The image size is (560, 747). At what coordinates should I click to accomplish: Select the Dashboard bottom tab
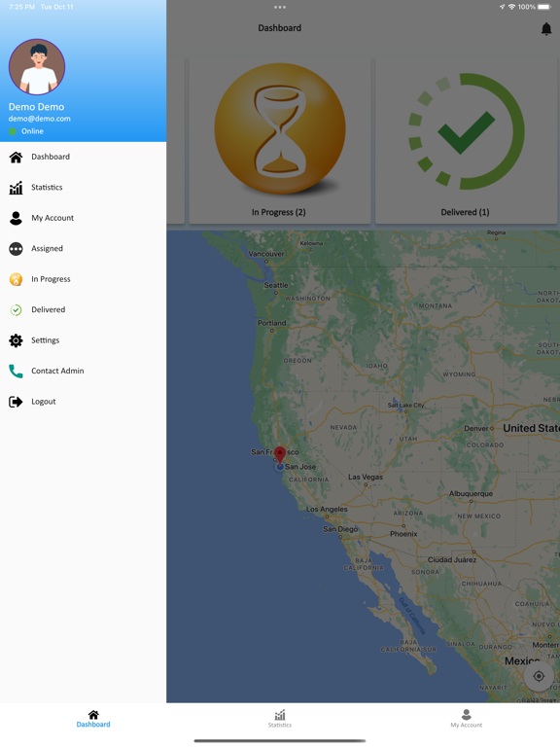pos(93,719)
